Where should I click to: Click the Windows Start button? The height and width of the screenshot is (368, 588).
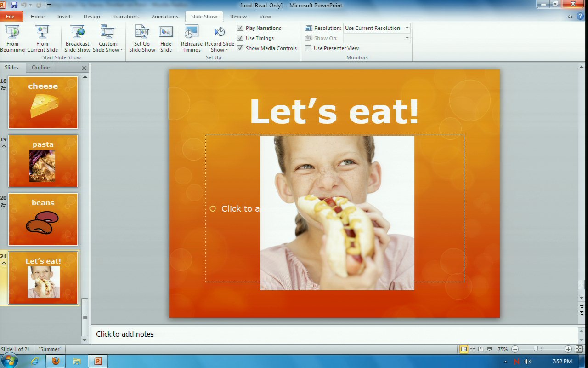point(9,361)
